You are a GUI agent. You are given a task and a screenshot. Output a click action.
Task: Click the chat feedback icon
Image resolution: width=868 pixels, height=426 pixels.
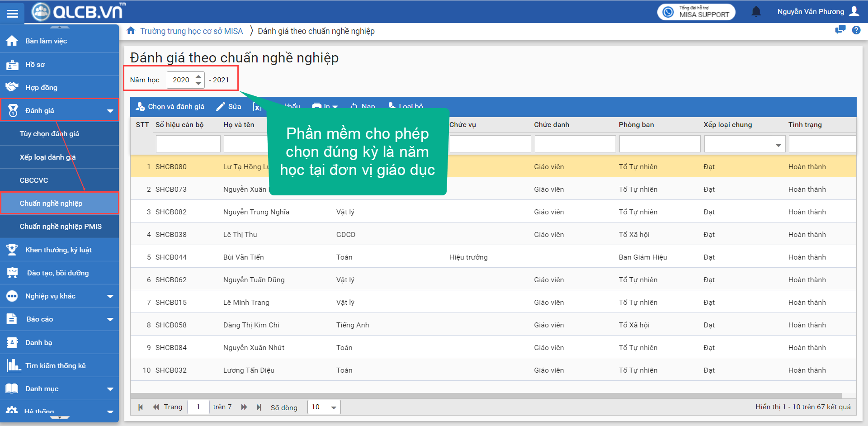[x=840, y=30]
